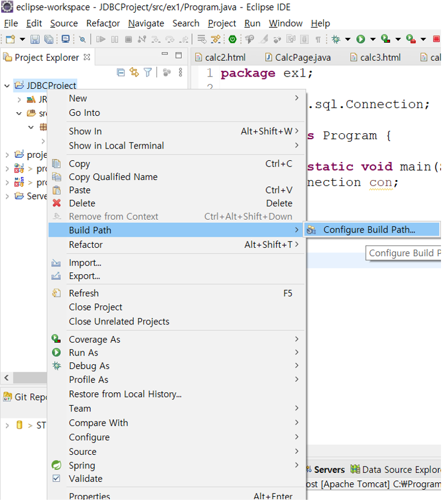Screen dimensions: 448x501
Task: Click the Suspend debug toolbar icon
Action: click(x=114, y=39)
